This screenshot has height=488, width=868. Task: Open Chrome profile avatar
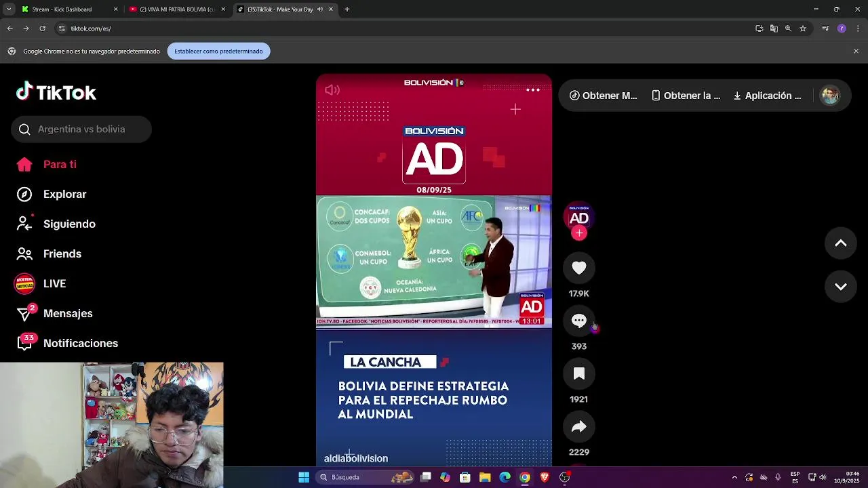point(842,28)
